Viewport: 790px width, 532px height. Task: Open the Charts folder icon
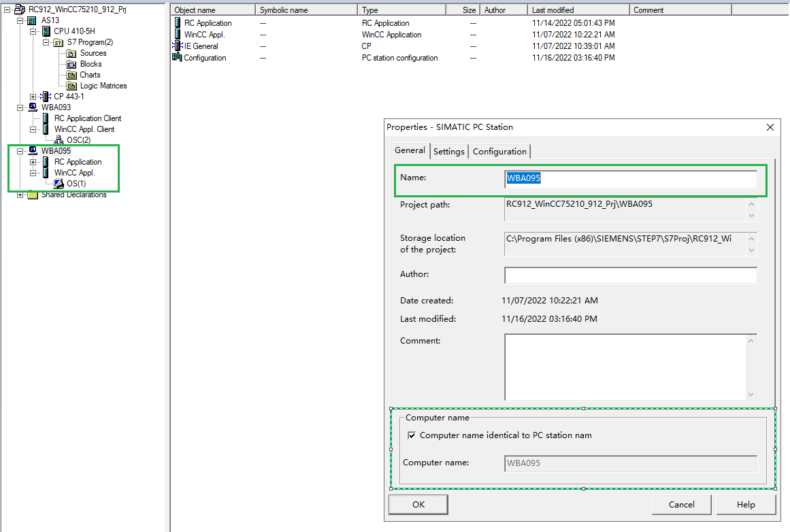[x=71, y=75]
